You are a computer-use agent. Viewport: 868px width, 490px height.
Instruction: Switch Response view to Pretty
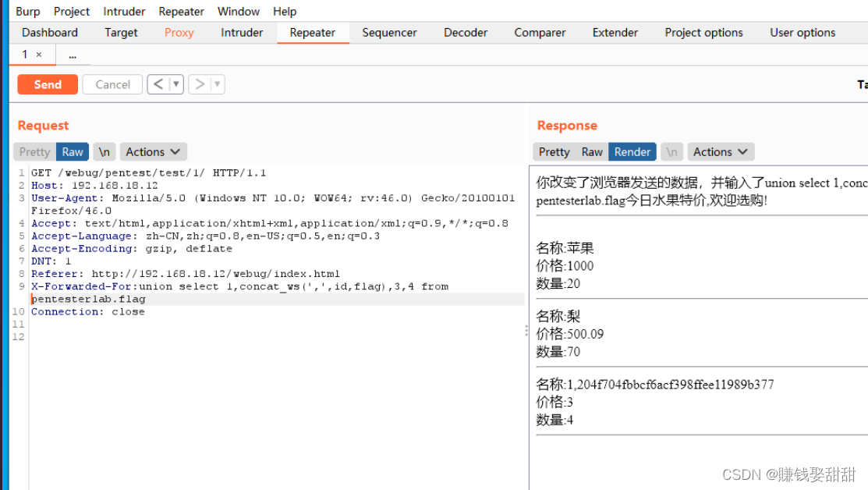tap(554, 151)
